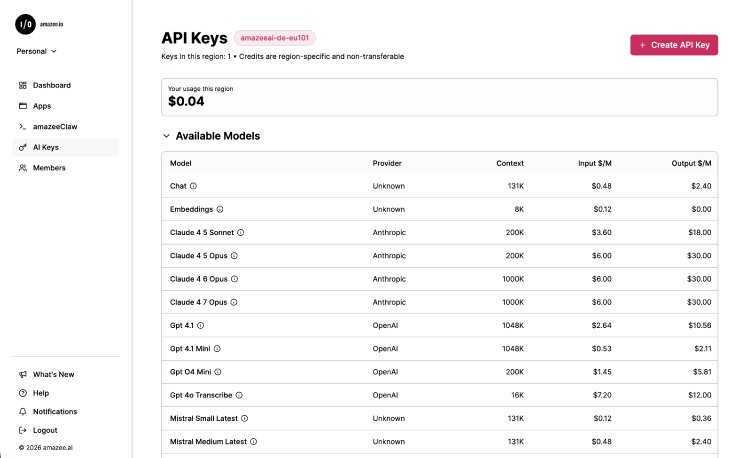Click the Help question mark icon

[23, 393]
